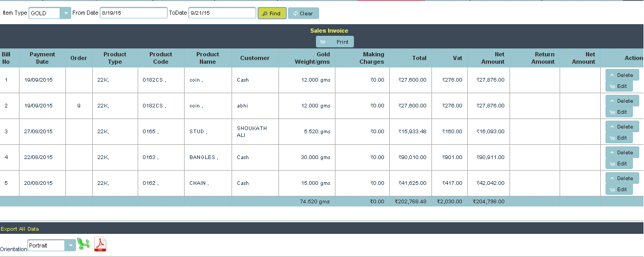Clear the search filters

click(303, 13)
